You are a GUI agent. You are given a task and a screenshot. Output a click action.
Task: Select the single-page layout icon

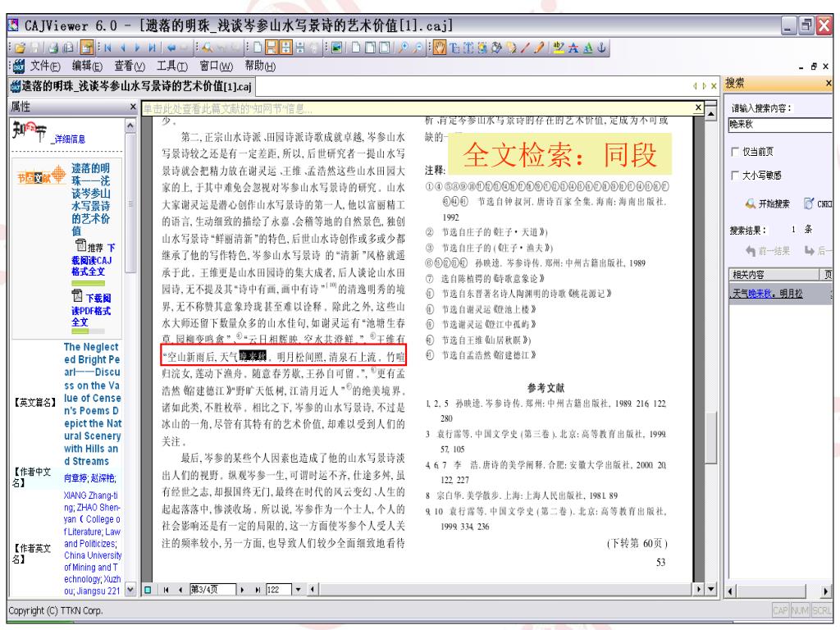point(258,48)
